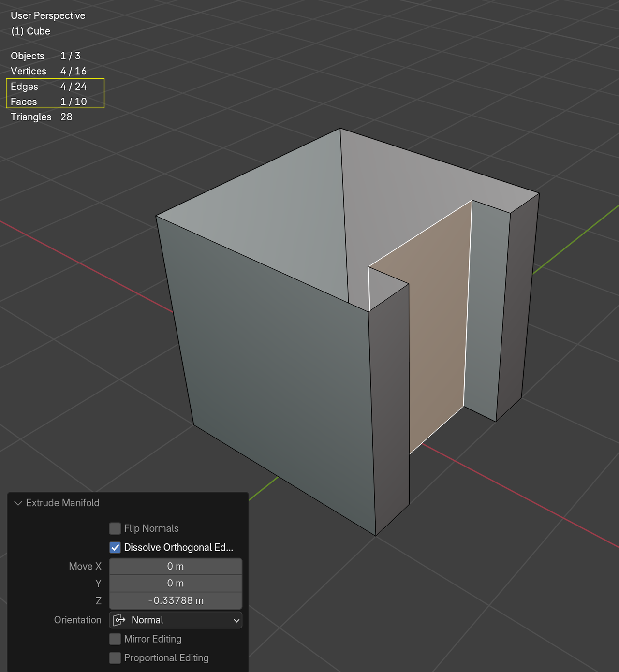Click the transform orientation icon beside Normal
The height and width of the screenshot is (672, 619).
tap(118, 620)
